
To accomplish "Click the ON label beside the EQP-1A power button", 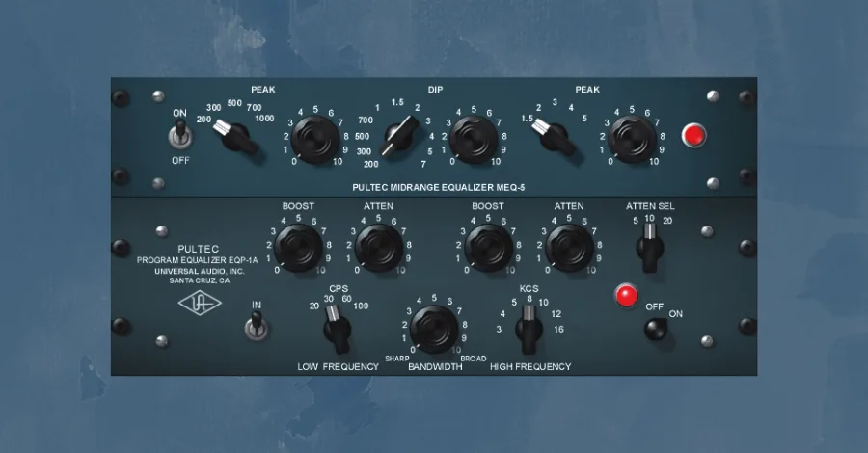I will 675,313.
